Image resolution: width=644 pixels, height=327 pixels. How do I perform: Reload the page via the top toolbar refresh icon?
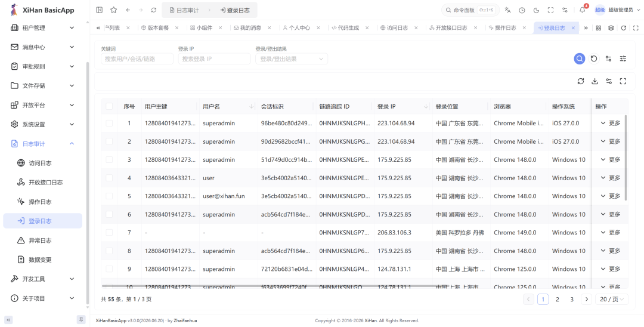154,10
